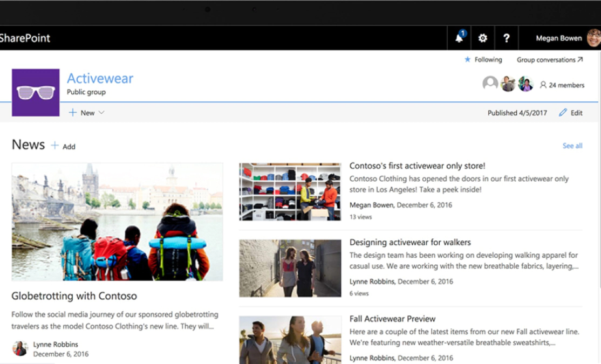Viewport: 601px width, 364px height.
Task: Click the Globetrotting article summary text
Action: coord(114,320)
